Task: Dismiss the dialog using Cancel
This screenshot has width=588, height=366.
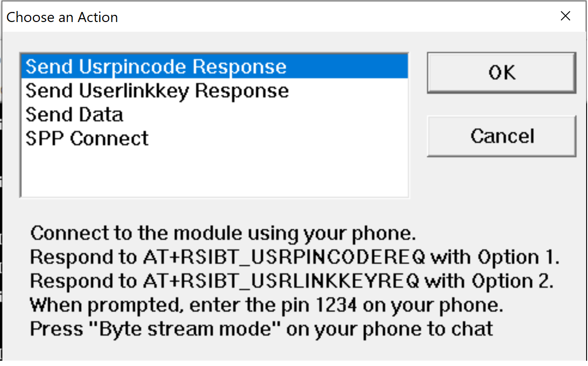Action: 501,136
